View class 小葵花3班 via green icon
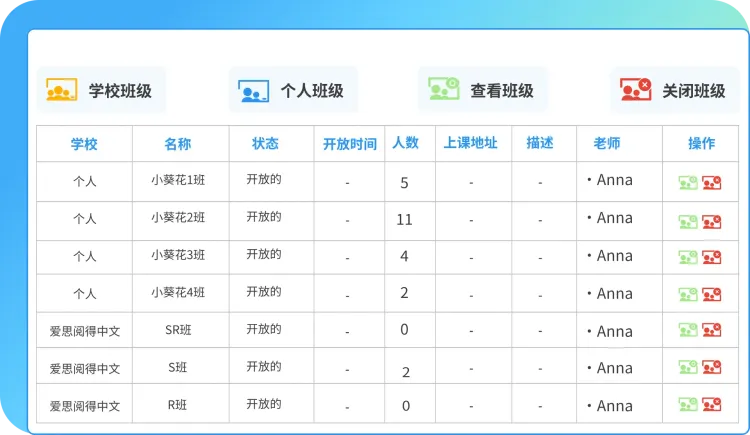This screenshot has height=435, width=750. pyautogui.click(x=688, y=257)
